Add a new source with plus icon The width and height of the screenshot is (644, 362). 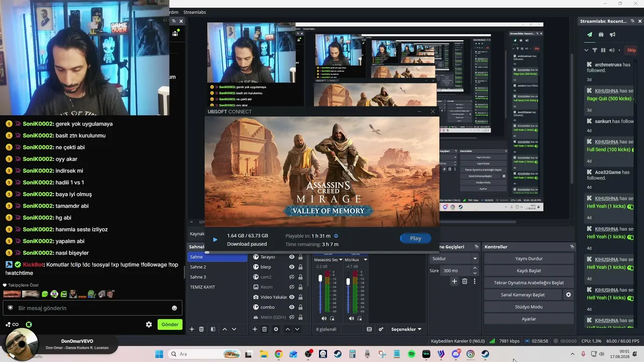coord(255,329)
